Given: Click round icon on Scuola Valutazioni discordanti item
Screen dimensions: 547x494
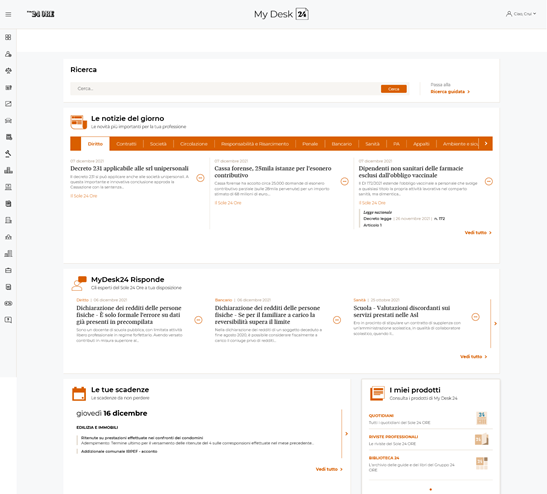Looking at the screenshot, I should coord(475,317).
